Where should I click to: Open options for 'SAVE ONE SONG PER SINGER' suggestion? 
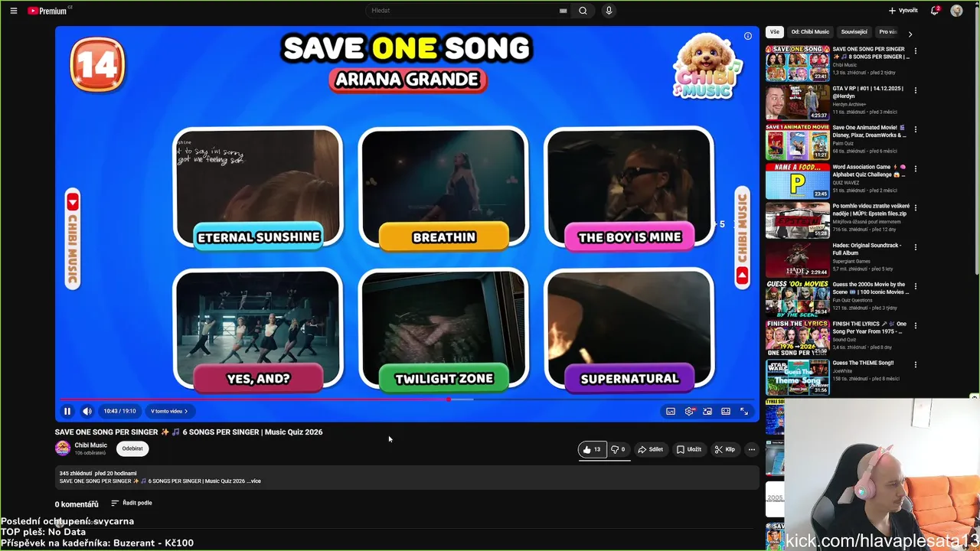point(916,51)
